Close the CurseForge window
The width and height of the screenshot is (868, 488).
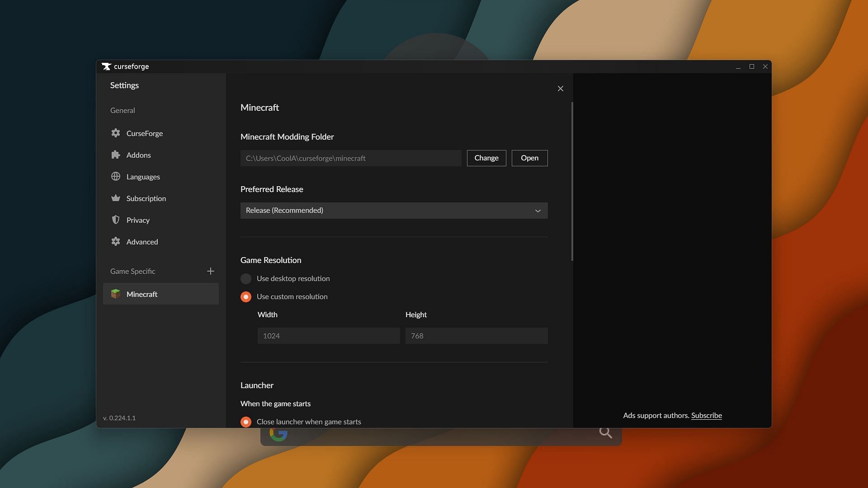pyautogui.click(x=765, y=66)
